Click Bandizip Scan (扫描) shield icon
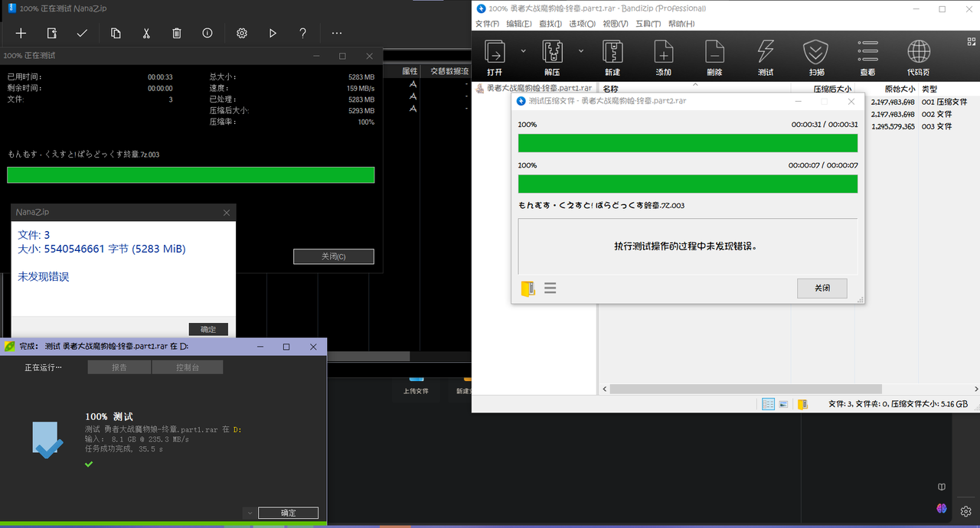 816,57
